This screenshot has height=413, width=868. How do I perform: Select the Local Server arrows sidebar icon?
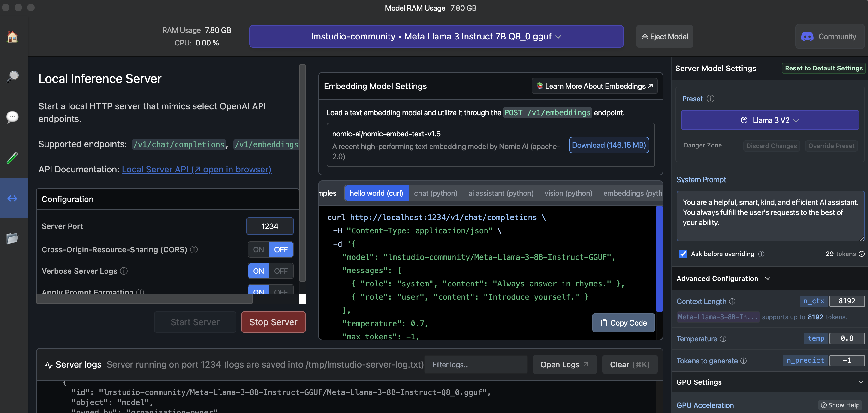[12, 198]
